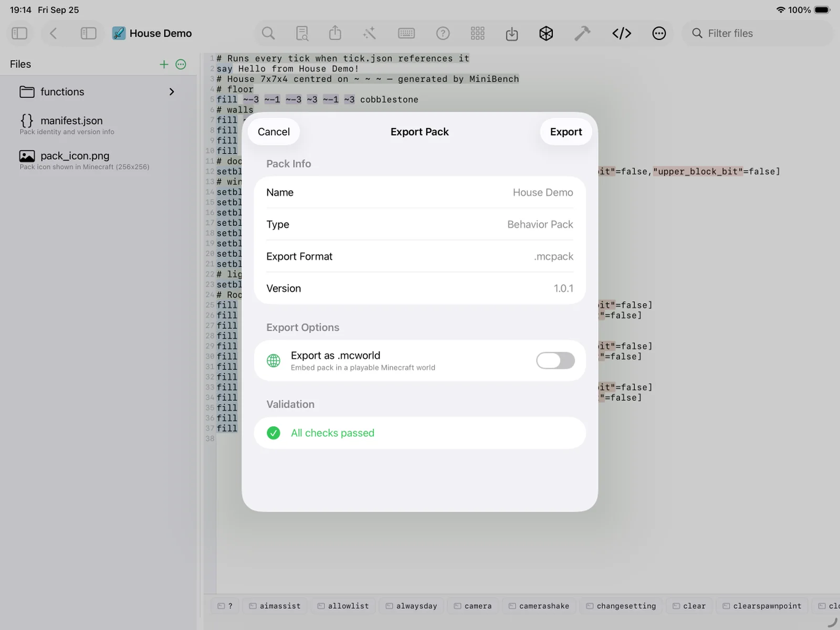
Task: Edit the Version 1.0.1 row
Action: pyautogui.click(x=419, y=288)
